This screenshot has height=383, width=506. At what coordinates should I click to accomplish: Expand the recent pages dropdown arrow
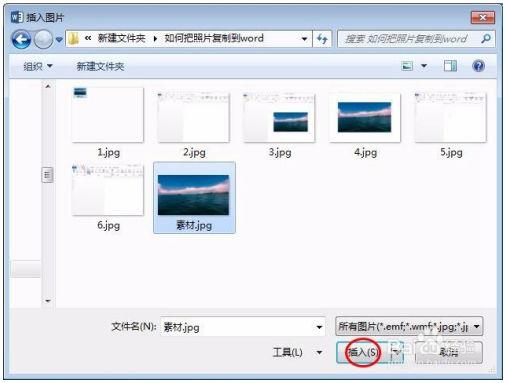(59, 40)
